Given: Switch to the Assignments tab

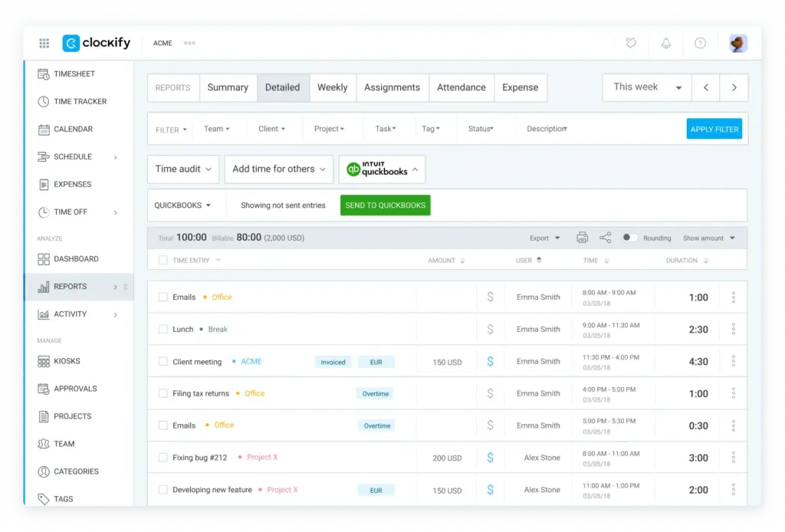Looking at the screenshot, I should pyautogui.click(x=392, y=87).
